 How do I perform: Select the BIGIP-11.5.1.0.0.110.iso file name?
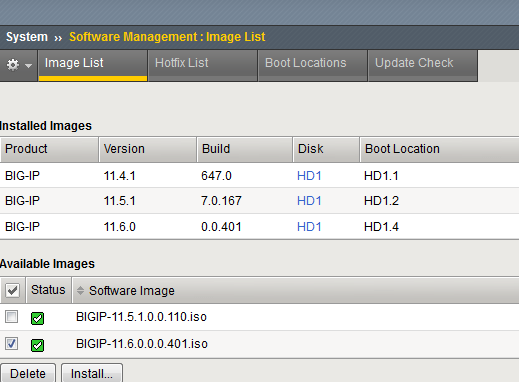pos(141,317)
